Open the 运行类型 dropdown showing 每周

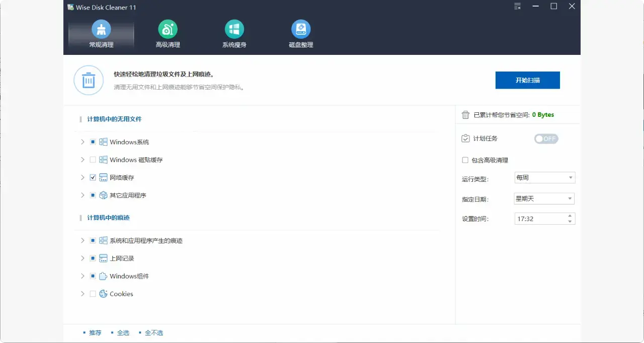coord(544,178)
